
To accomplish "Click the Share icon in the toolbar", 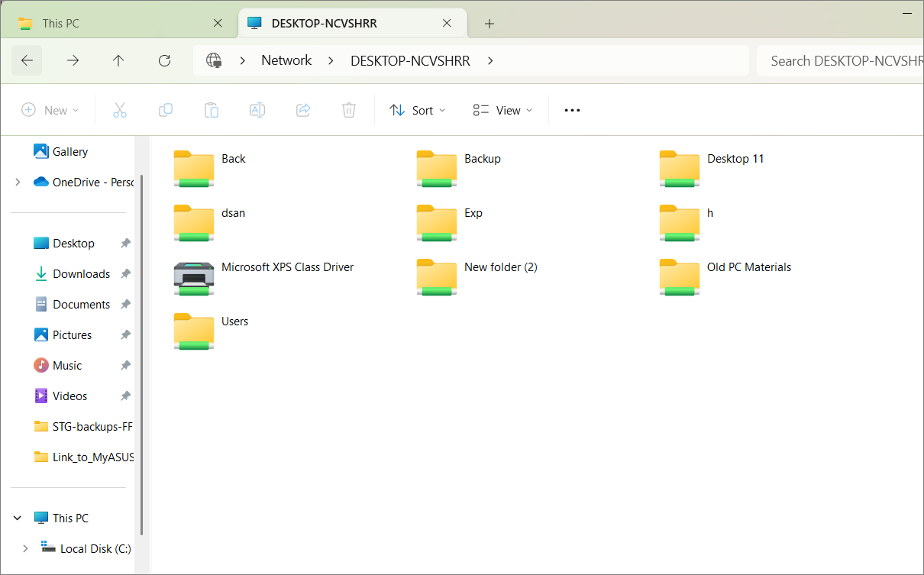I will pyautogui.click(x=303, y=109).
